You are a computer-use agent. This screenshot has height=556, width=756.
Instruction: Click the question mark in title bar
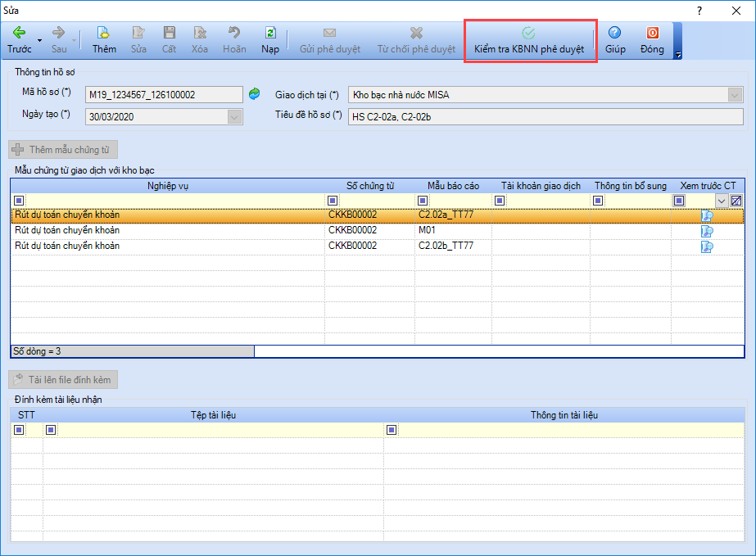[699, 11]
